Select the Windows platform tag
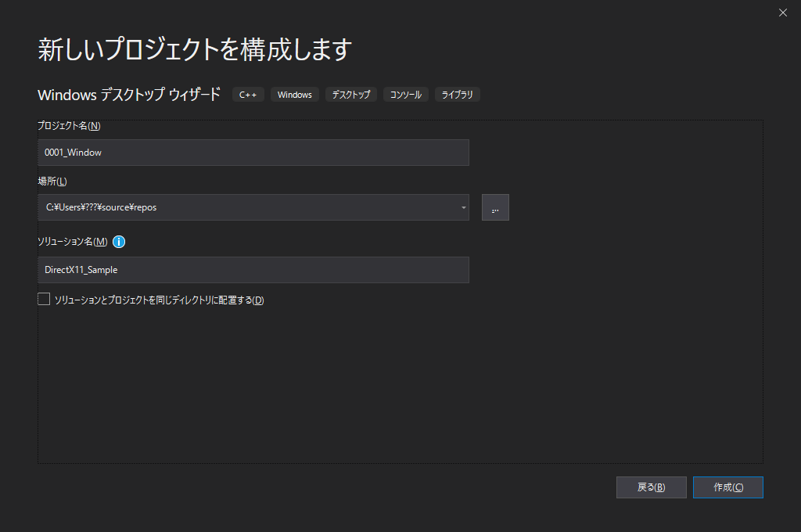 294,94
